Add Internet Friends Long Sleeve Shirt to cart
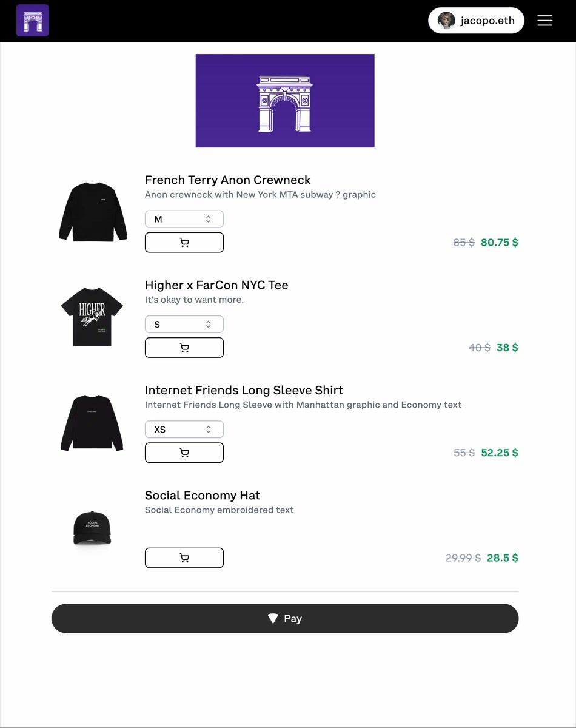 point(184,453)
